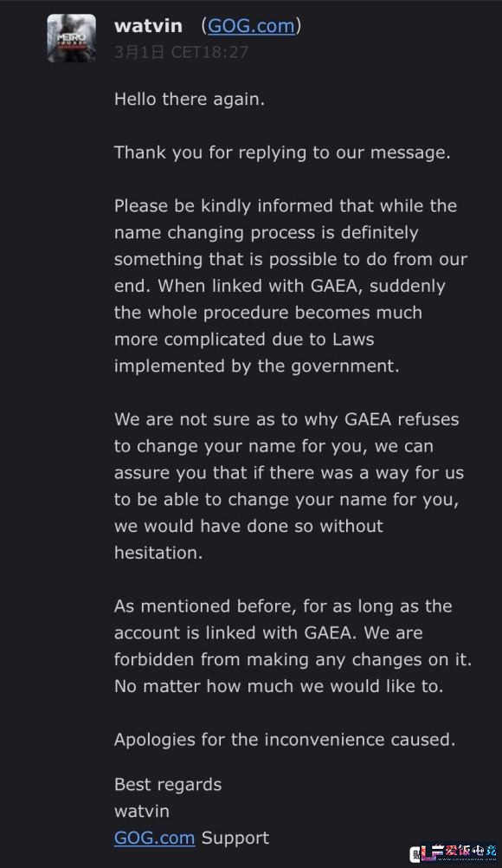Click the 'We are not sure' line
This screenshot has width=502, height=868.
pyautogui.click(x=286, y=419)
